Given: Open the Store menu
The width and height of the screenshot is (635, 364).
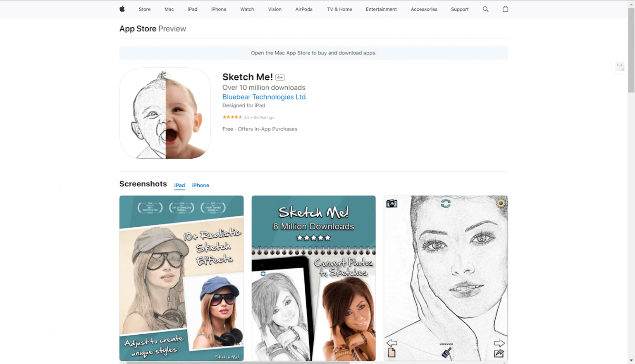Looking at the screenshot, I should [x=145, y=9].
